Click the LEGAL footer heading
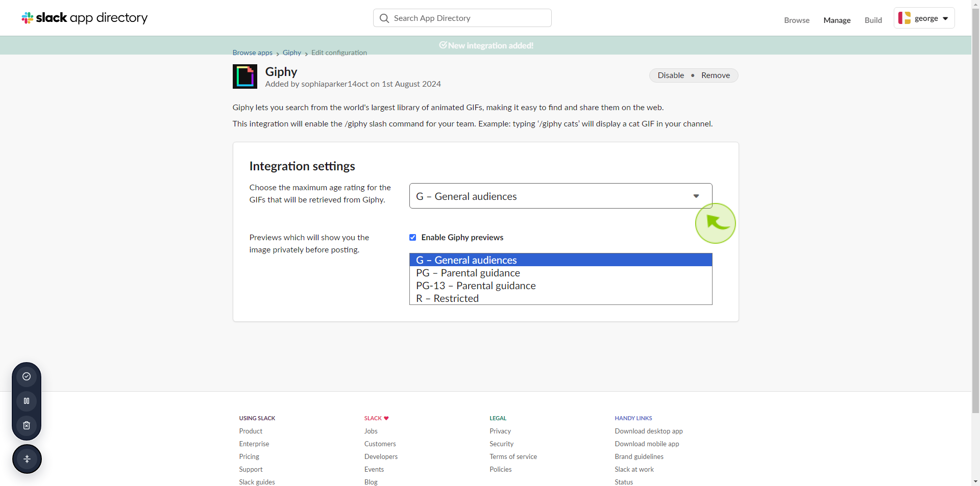This screenshot has width=980, height=486. click(498, 418)
